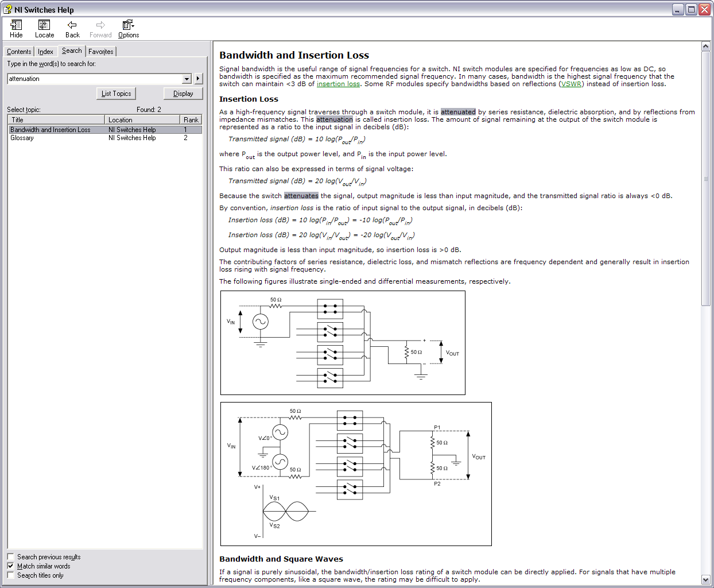
Task: Click the Hide toolbar icon
Action: coord(16,25)
